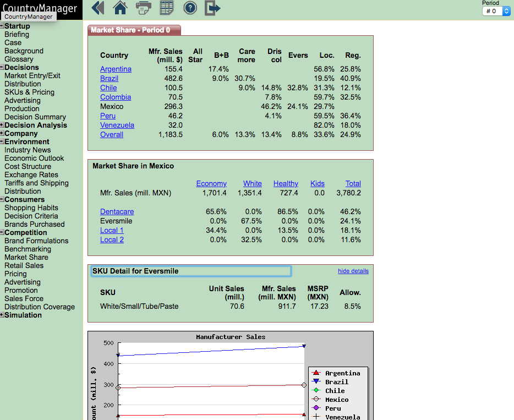The width and height of the screenshot is (514, 420).
Task: Open Distribution Coverage page
Action: (x=40, y=307)
